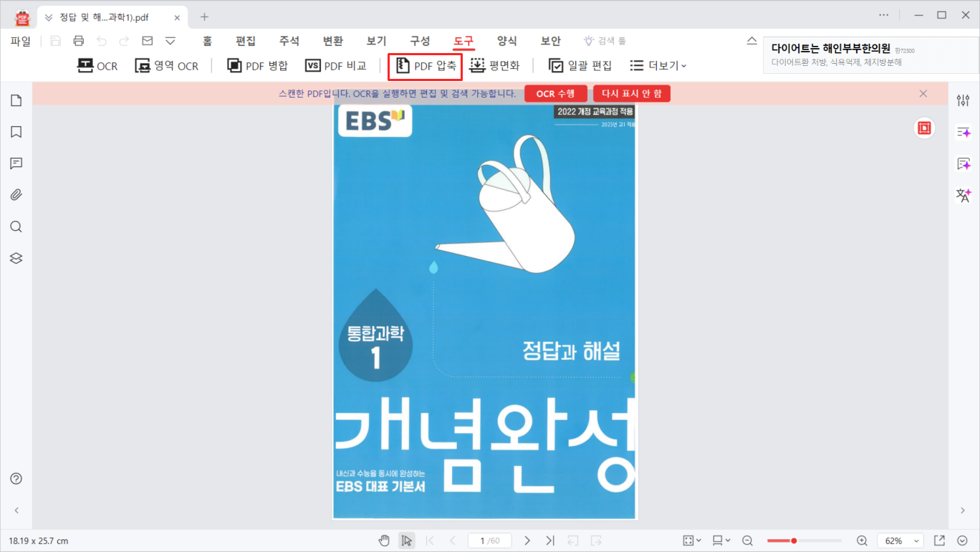Dismiss the OCR notification bar
Image resolution: width=980 pixels, height=552 pixels.
tap(923, 94)
